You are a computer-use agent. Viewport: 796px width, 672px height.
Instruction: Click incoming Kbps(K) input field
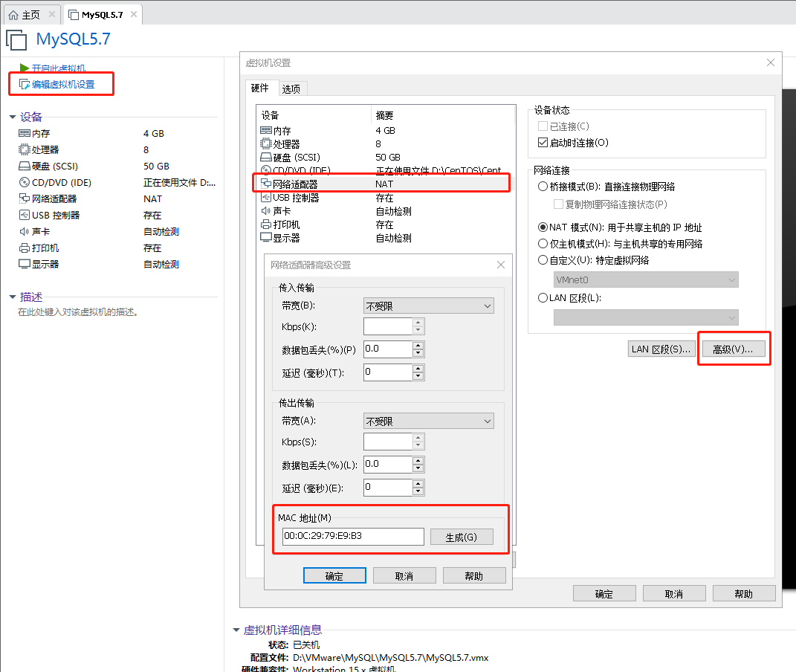[x=388, y=326]
